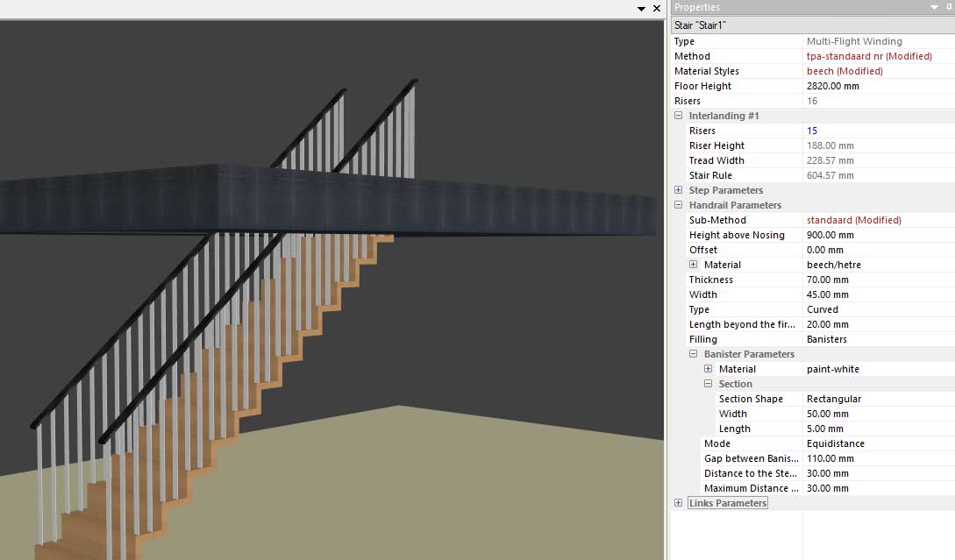Collapse the Banister Parameters group
This screenshot has width=955, height=560.
tap(693, 354)
